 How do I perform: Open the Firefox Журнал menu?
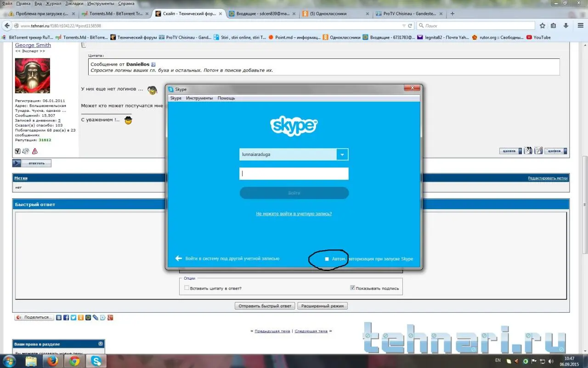click(53, 3)
